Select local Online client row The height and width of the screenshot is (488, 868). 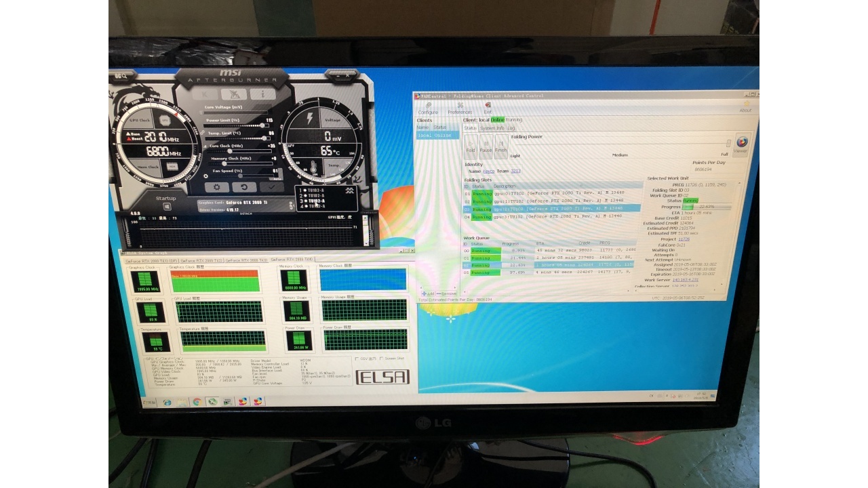(437, 135)
